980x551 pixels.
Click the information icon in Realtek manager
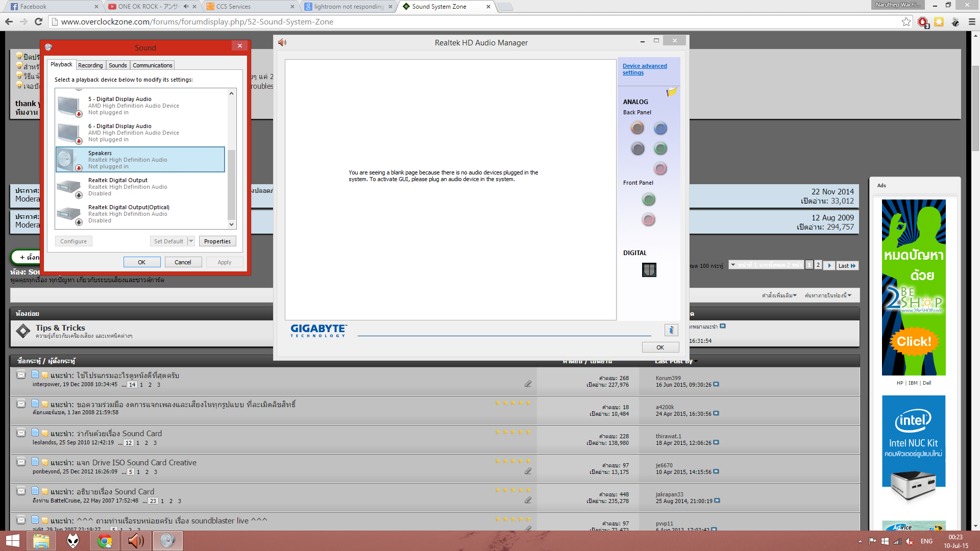(x=671, y=330)
